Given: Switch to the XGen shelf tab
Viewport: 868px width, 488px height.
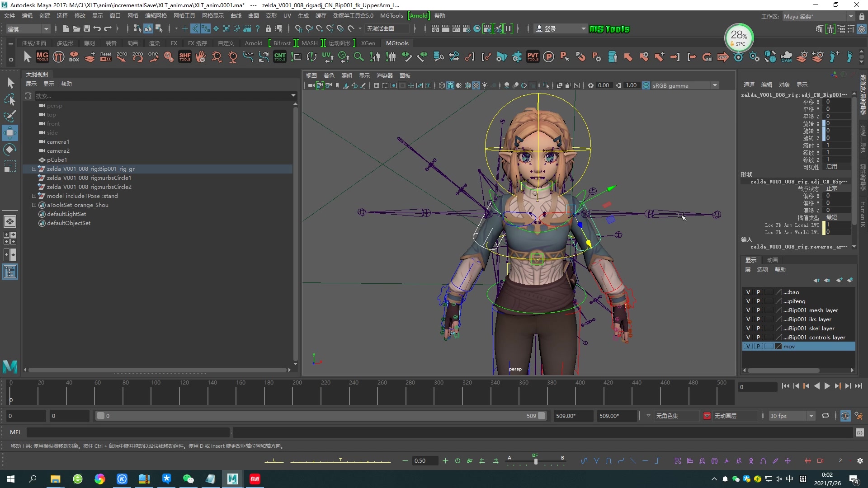Looking at the screenshot, I should 368,43.
